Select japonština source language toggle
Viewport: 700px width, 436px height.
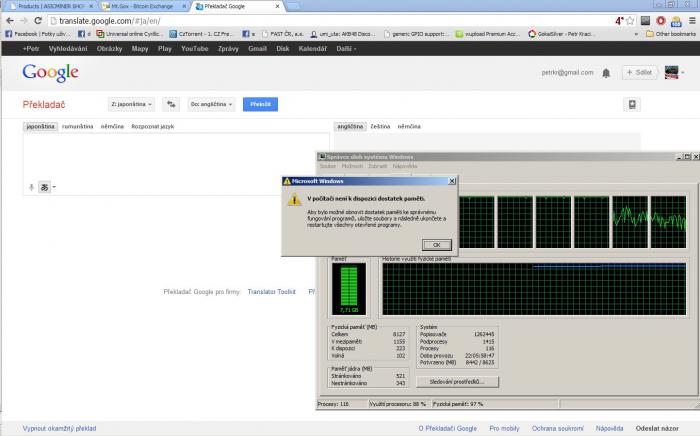click(x=40, y=126)
